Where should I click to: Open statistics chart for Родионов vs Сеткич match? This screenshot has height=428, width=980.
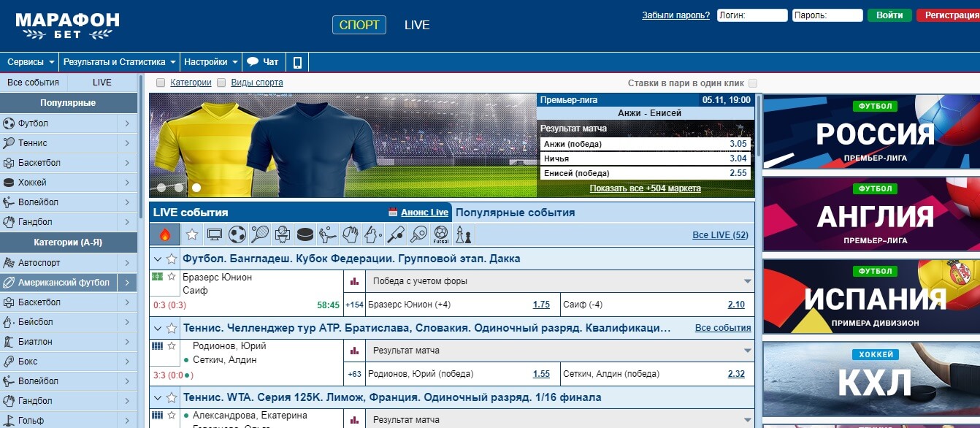pyautogui.click(x=354, y=351)
